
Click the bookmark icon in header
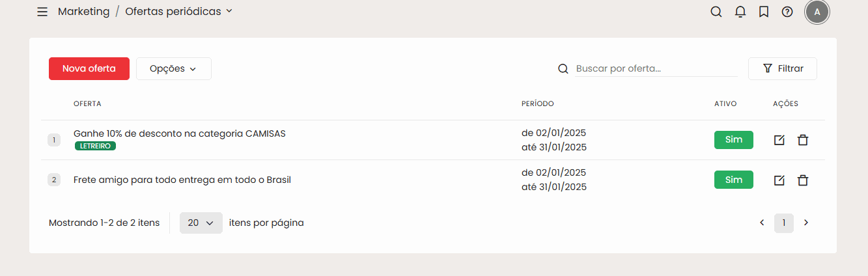pyautogui.click(x=764, y=12)
